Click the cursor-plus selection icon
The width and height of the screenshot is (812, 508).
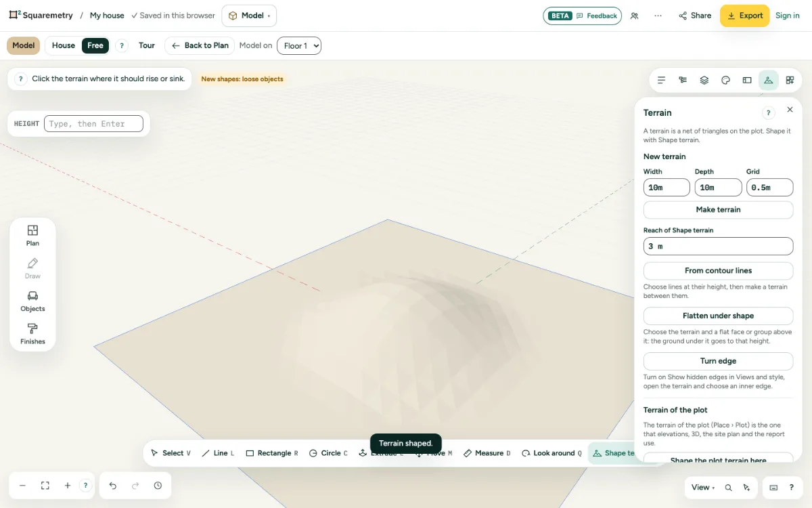[x=746, y=488]
